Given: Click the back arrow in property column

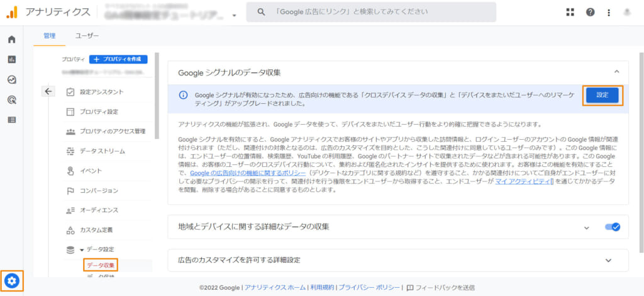Looking at the screenshot, I should coord(48,91).
